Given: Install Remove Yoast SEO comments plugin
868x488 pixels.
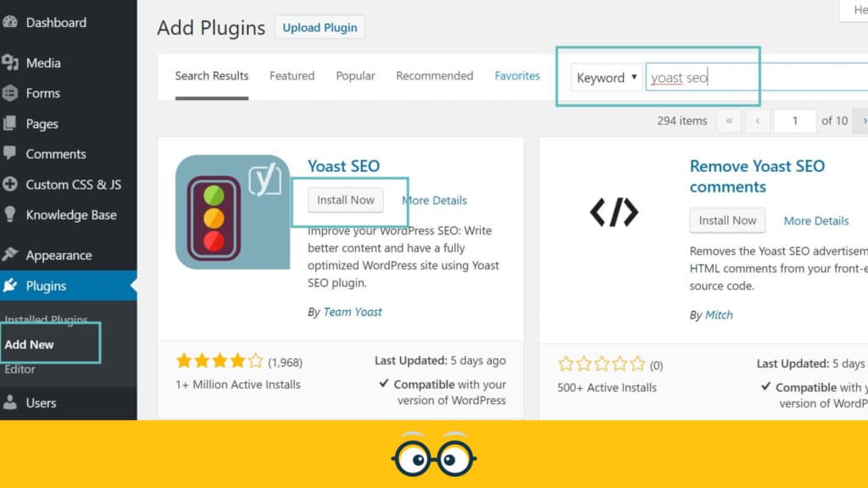Looking at the screenshot, I should click(727, 220).
